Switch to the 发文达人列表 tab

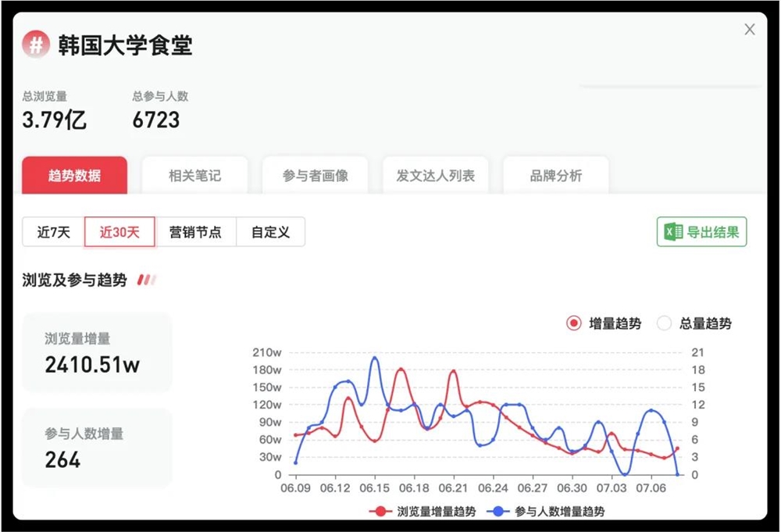click(434, 175)
